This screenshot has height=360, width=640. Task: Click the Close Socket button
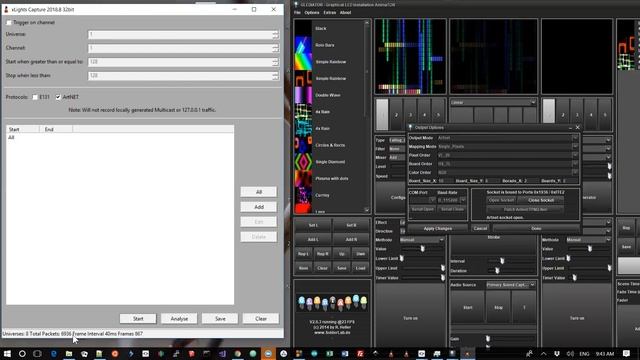pos(541,200)
